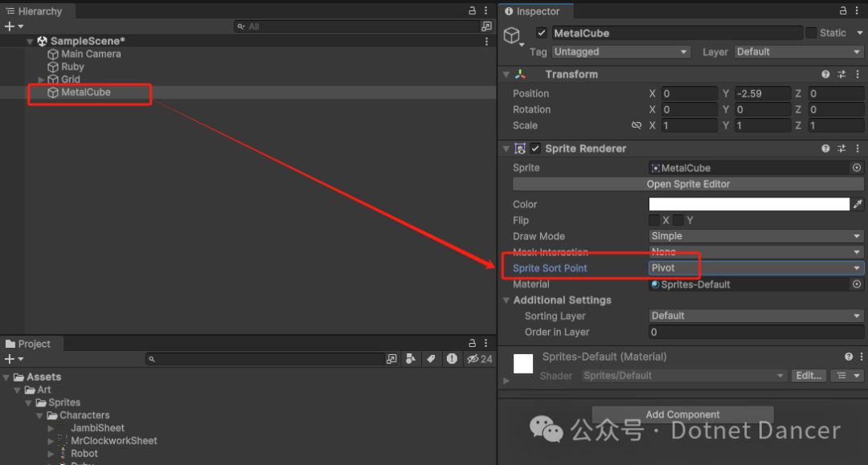
Task: Open the Mask Interaction dropdown
Action: pos(755,252)
